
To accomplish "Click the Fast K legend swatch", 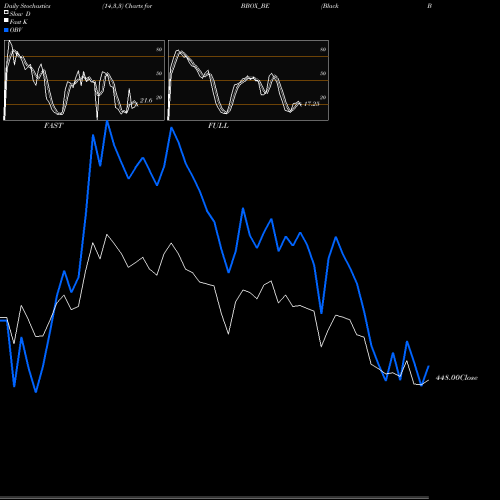I will (x=6, y=20).
